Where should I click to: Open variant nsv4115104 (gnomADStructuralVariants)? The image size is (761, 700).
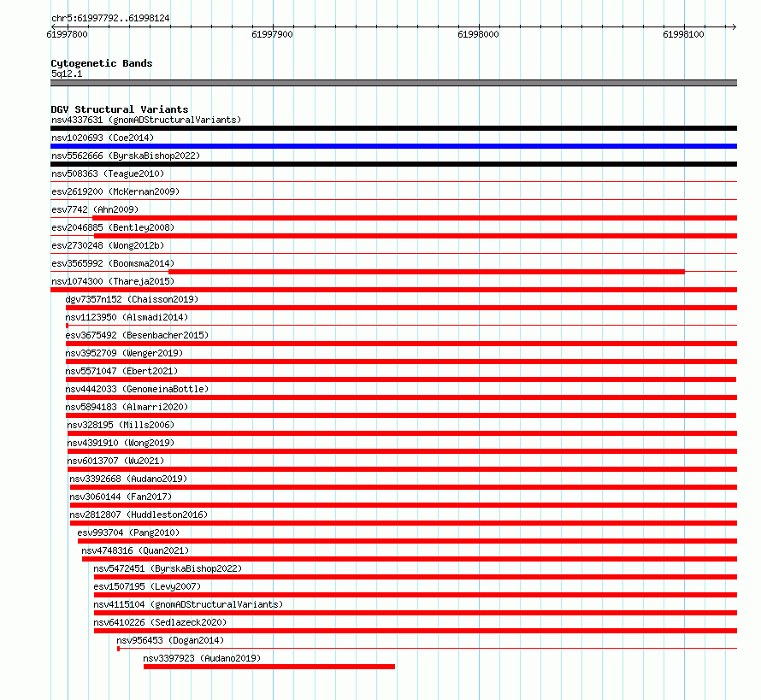(x=188, y=604)
